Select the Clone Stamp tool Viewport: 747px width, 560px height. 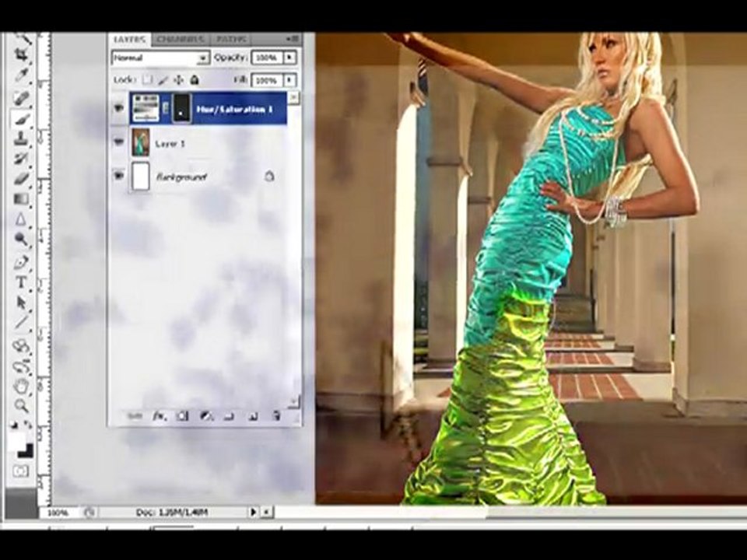coord(22,138)
